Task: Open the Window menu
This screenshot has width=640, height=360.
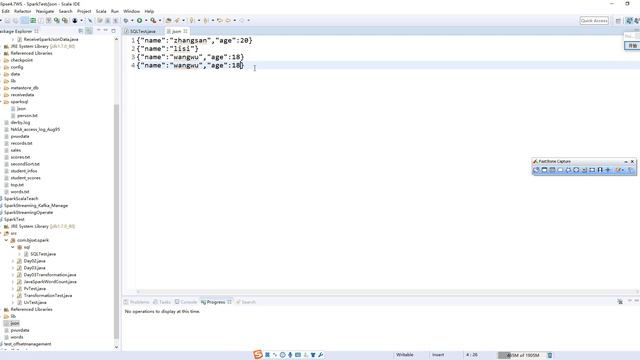Action: 131,11
